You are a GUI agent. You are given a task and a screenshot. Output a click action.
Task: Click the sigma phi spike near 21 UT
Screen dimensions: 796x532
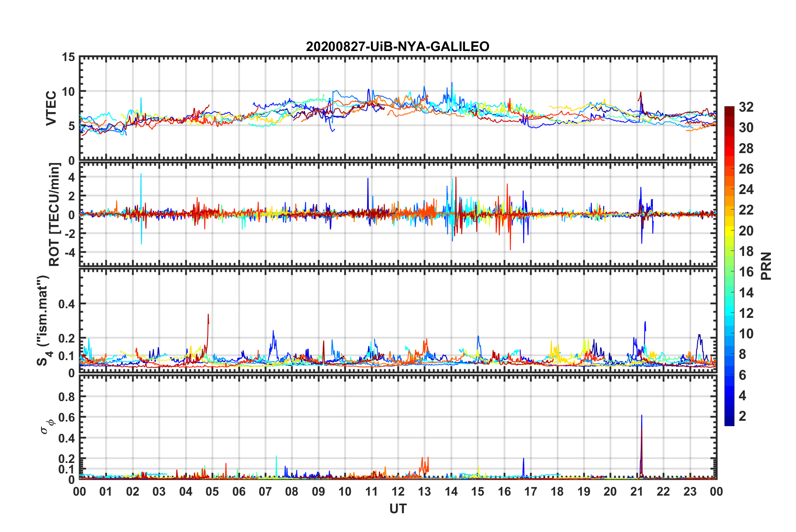(x=642, y=446)
